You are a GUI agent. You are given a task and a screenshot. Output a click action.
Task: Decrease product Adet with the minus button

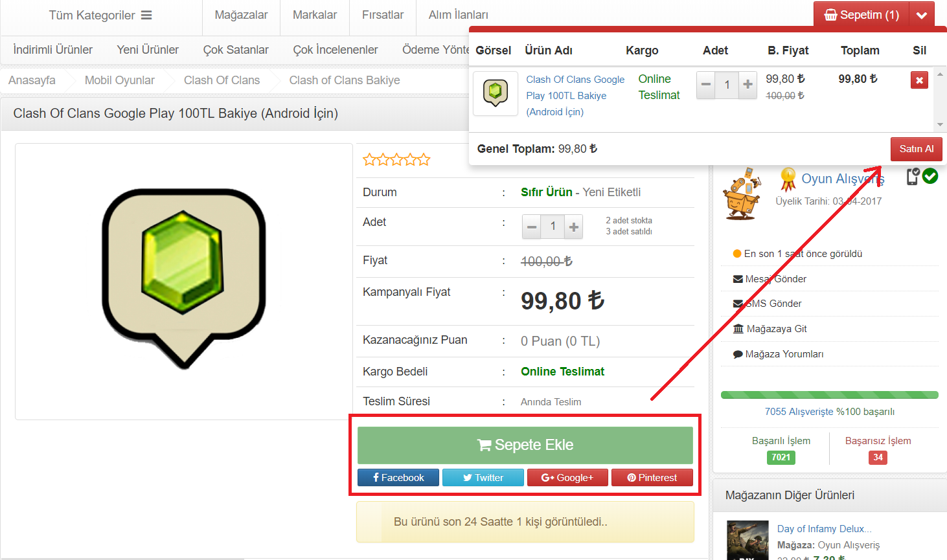point(532,227)
